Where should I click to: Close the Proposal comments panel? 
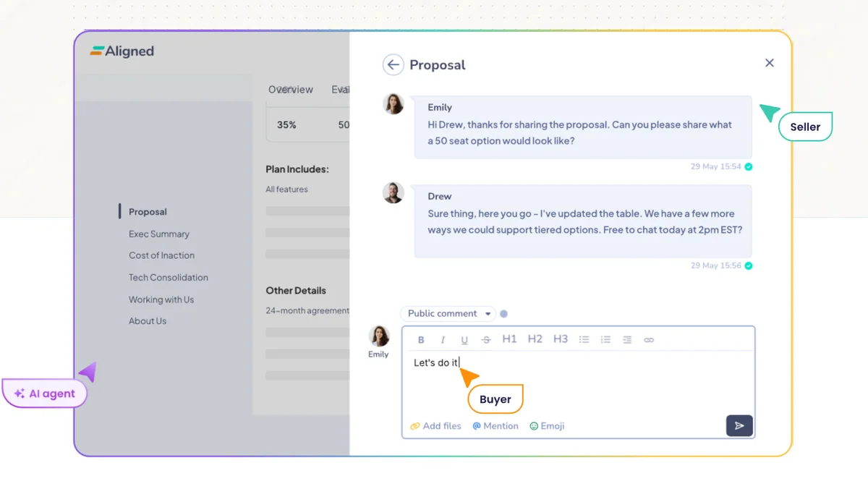[x=770, y=63]
